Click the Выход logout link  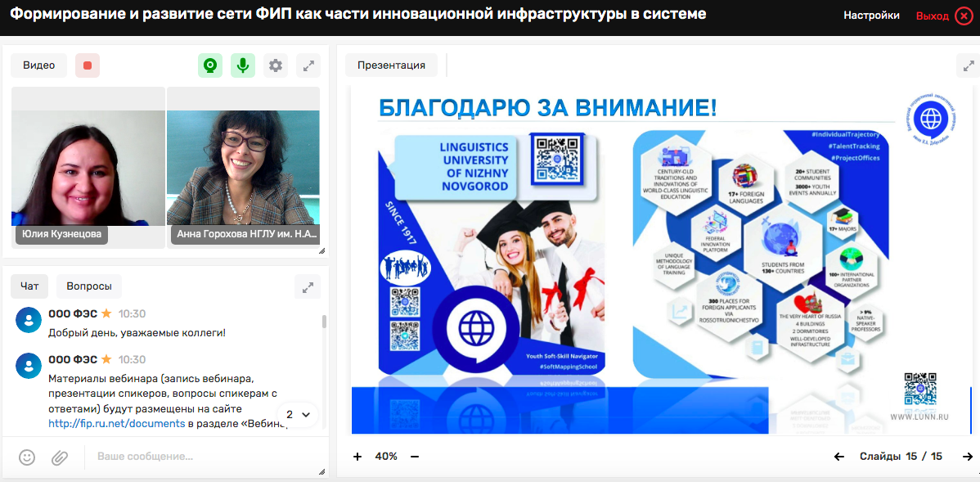coord(933,16)
